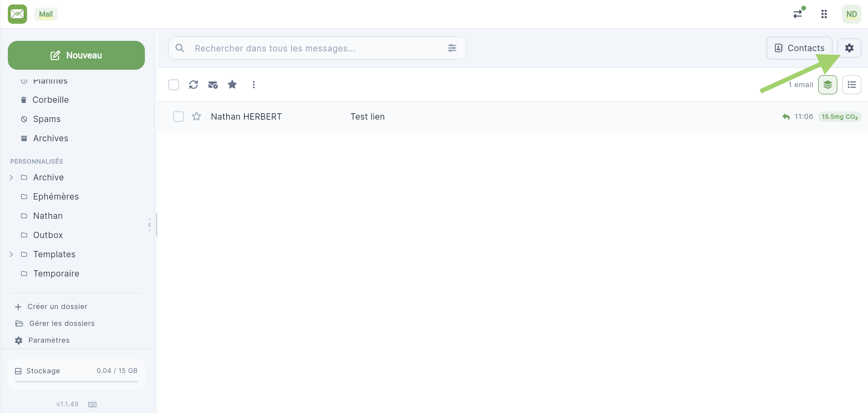Switch to list display mode icon
Screen dimensions: 868x413
point(851,85)
